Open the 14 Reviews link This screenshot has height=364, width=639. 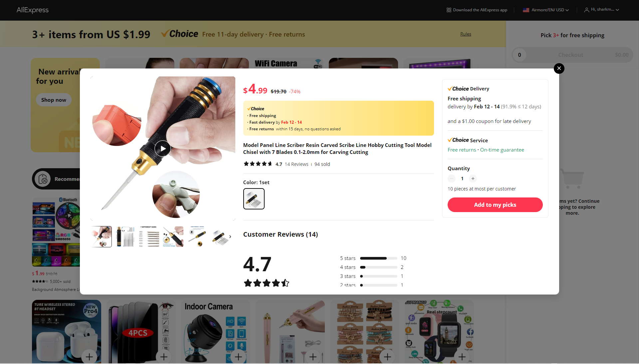(297, 164)
